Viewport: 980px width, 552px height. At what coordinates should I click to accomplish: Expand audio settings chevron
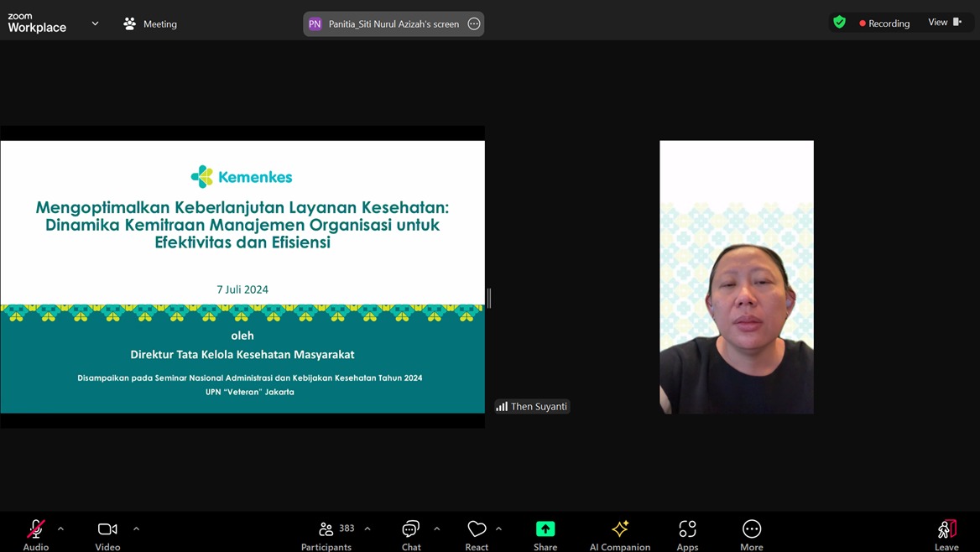click(x=60, y=529)
